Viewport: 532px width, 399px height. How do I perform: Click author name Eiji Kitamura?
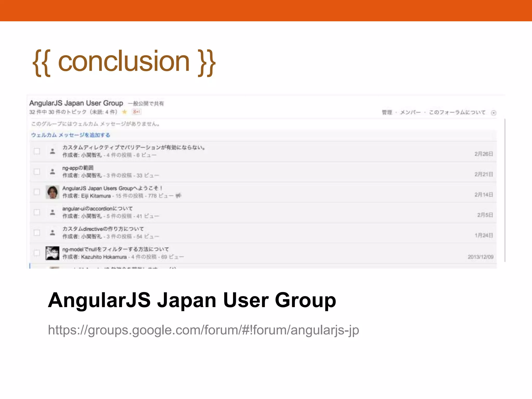[x=96, y=196]
